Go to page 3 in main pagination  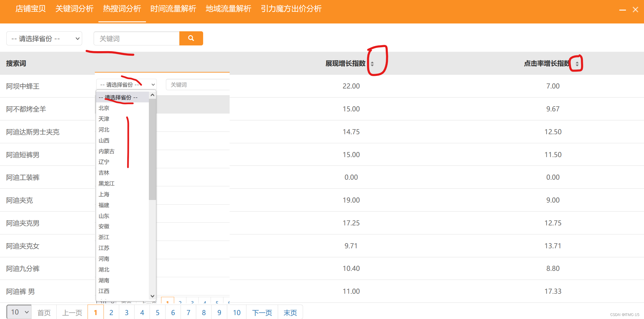pos(127,312)
